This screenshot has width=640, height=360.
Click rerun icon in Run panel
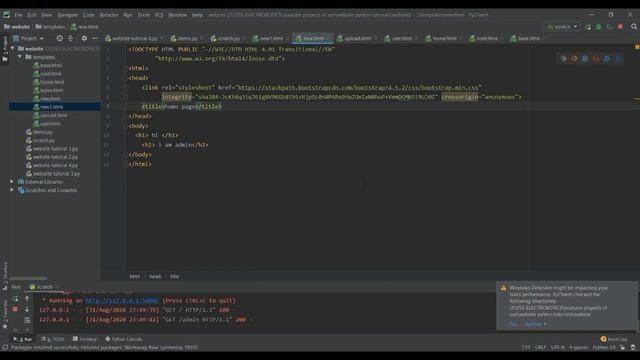coord(15,299)
